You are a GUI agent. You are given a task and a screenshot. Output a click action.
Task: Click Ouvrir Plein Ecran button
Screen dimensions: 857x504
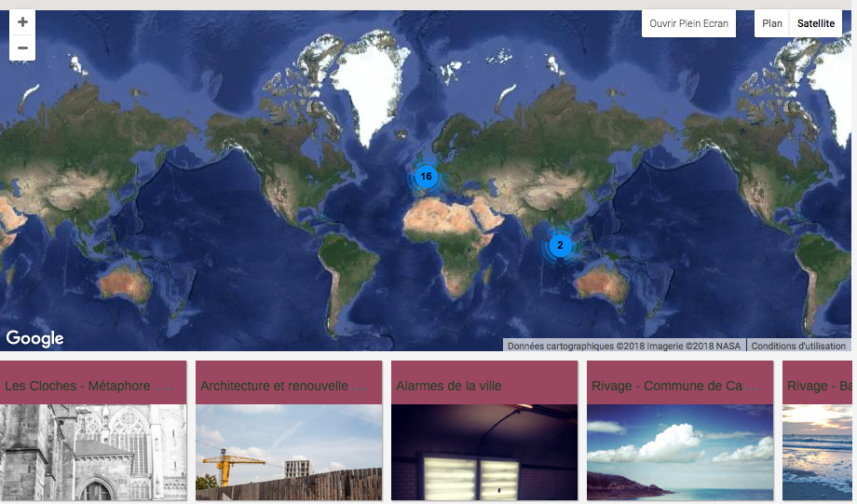(x=688, y=23)
